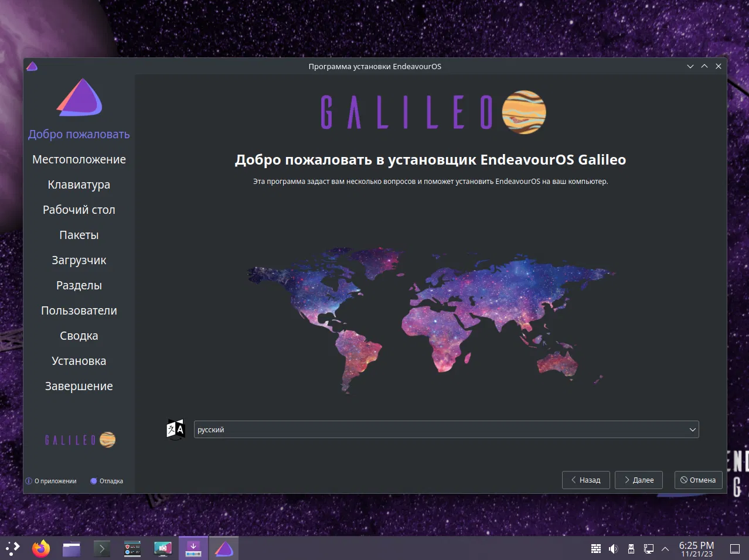
Task: Select Клавиатура step in sidebar
Action: [79, 185]
